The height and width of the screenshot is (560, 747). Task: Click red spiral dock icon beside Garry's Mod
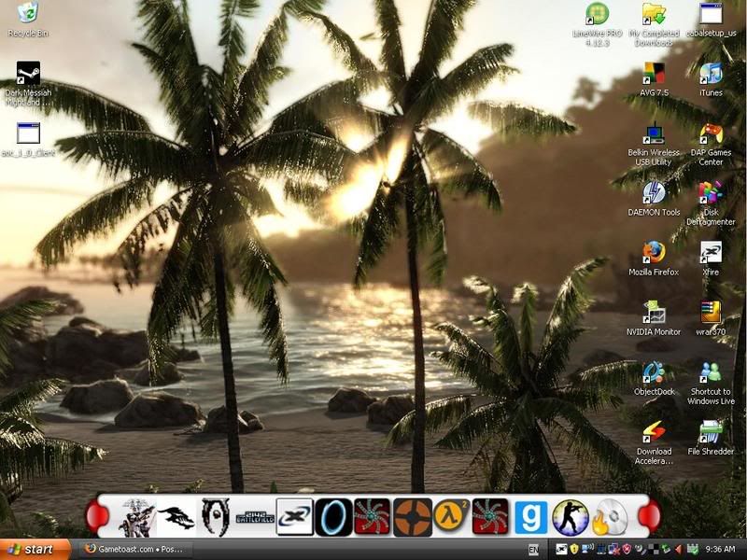490,517
